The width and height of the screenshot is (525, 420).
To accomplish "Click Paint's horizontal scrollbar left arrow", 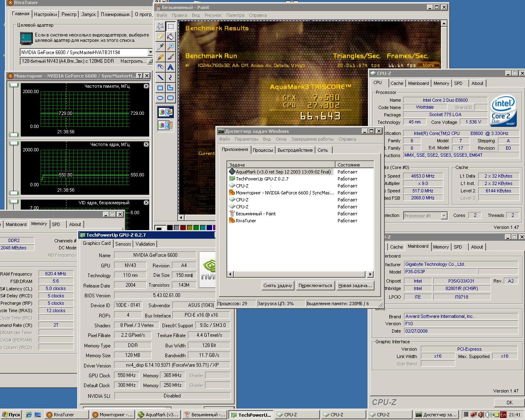I will point(182,217).
